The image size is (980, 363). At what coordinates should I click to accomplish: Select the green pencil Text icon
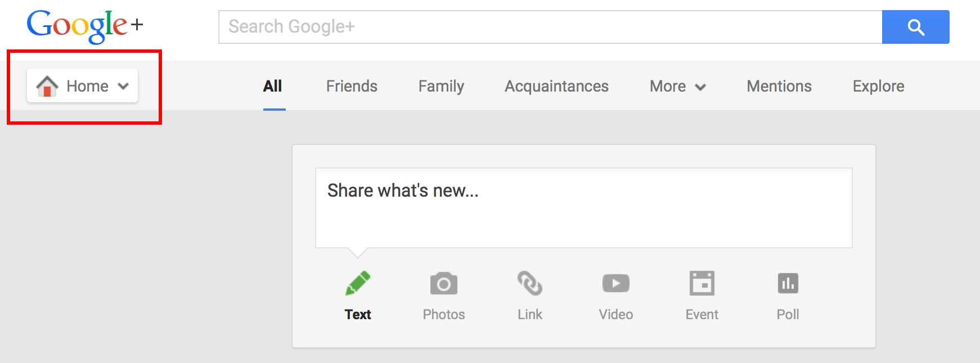358,283
